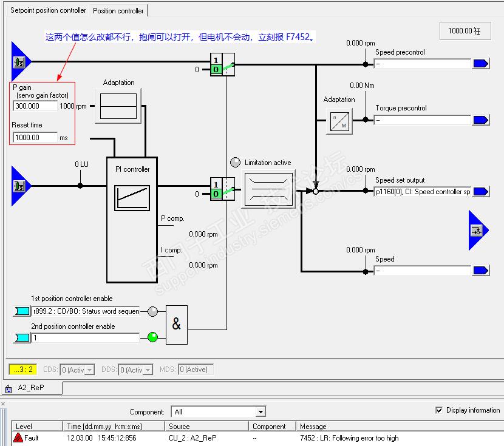
Task: Close the alarm panel with x
Action: [3, 404]
